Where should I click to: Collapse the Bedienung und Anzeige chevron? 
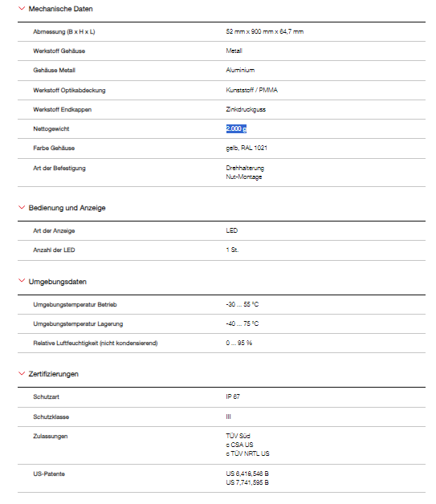click(22, 207)
